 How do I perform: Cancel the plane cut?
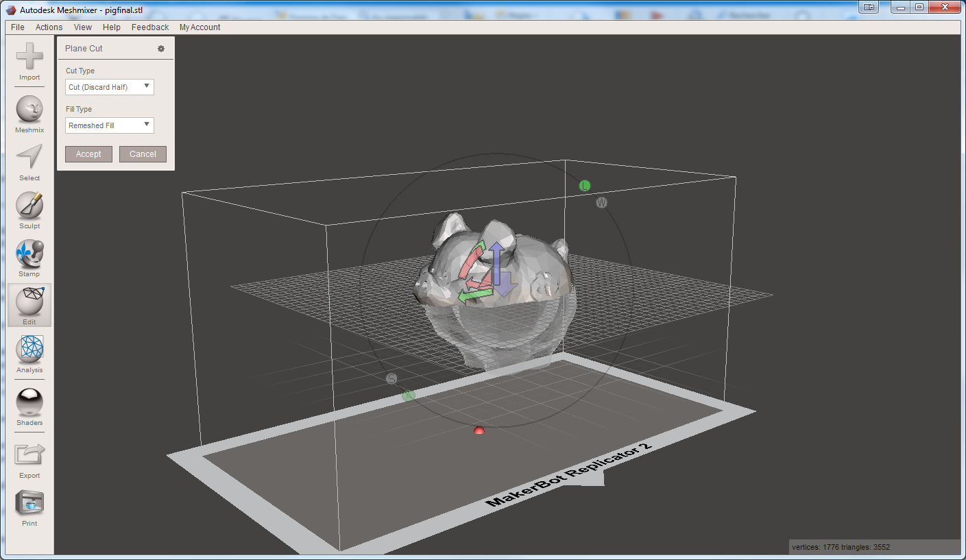click(143, 154)
